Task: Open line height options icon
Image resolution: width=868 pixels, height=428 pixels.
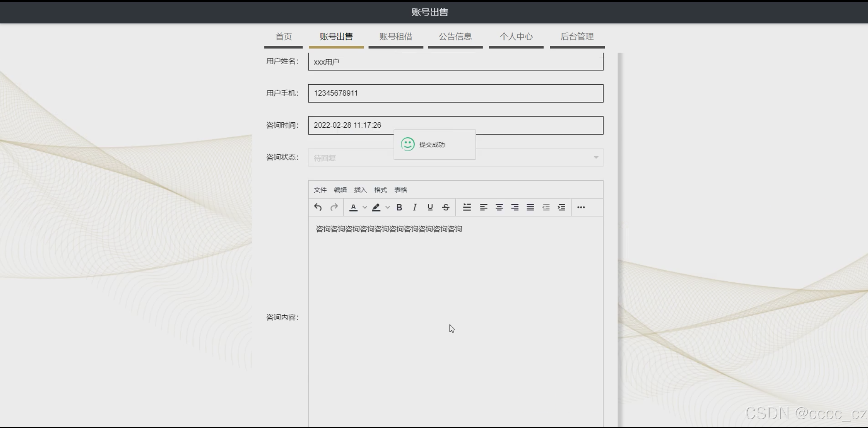Action: (x=467, y=207)
